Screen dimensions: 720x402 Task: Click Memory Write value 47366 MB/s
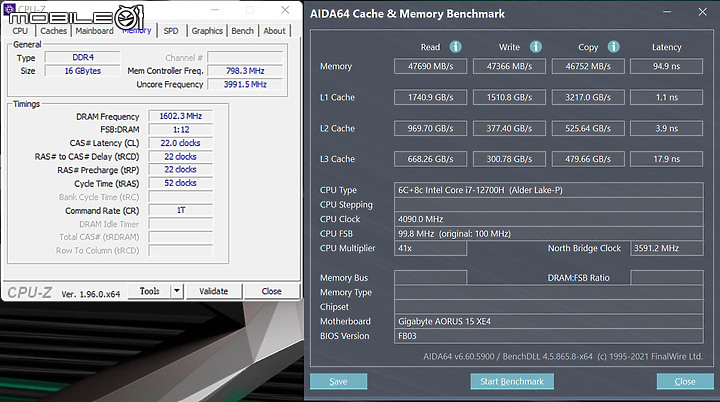point(509,66)
